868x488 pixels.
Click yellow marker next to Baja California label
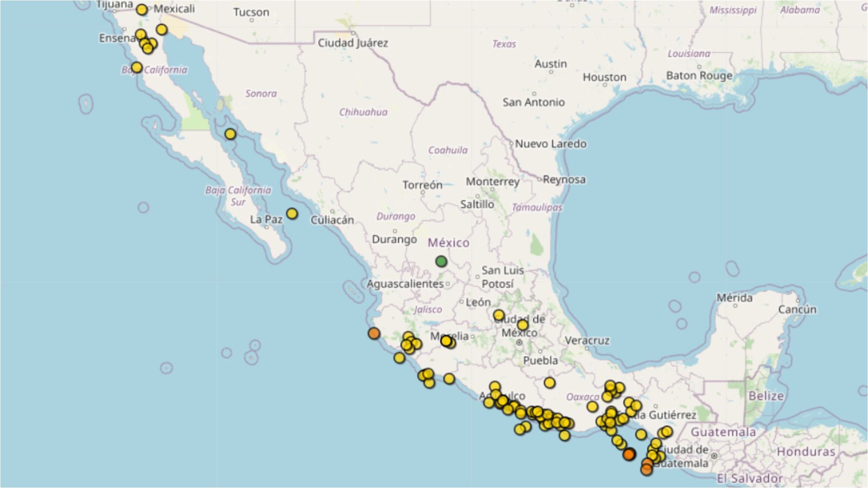click(137, 68)
